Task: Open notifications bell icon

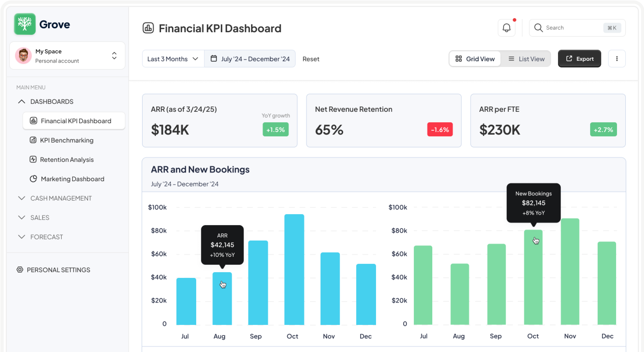Action: (506, 28)
